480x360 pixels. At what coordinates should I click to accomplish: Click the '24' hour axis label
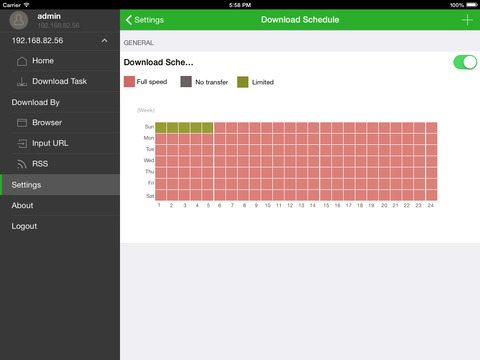coord(431,205)
